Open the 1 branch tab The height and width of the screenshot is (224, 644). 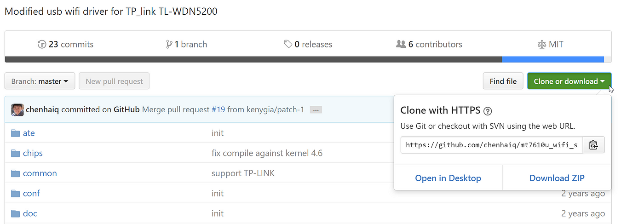coord(186,45)
